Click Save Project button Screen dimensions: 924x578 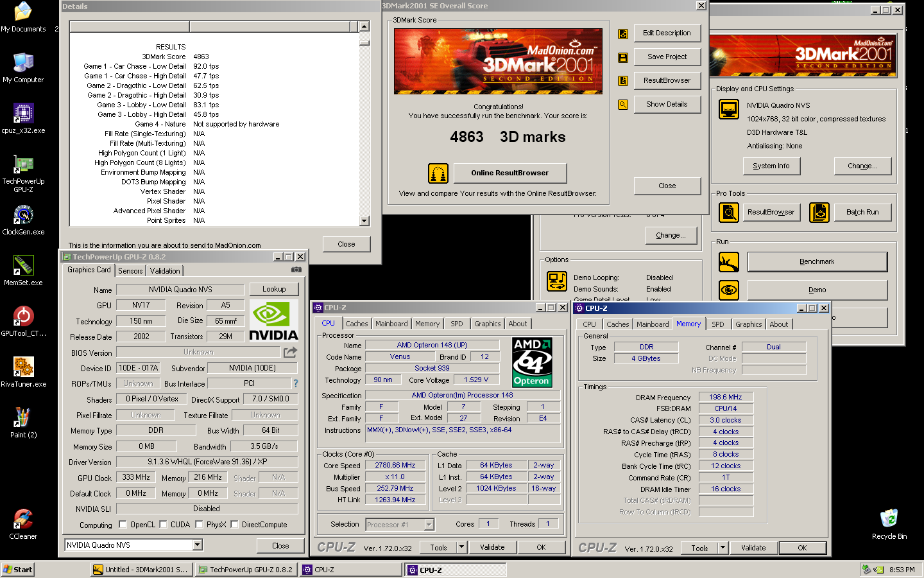point(667,57)
